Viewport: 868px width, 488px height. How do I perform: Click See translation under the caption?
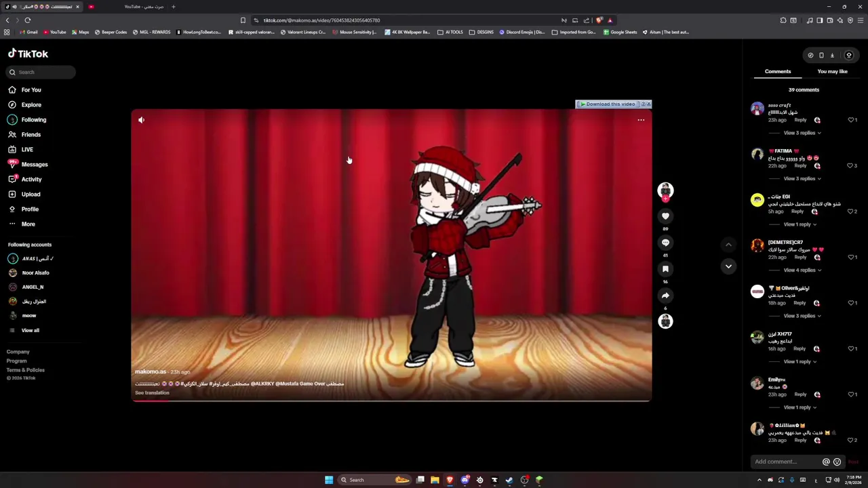[x=152, y=393]
